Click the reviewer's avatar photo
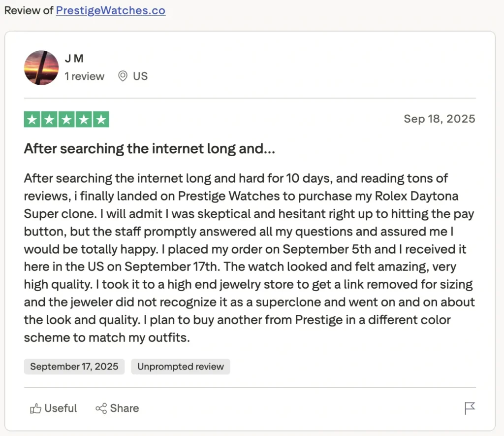The width and height of the screenshot is (504, 436). point(41,67)
